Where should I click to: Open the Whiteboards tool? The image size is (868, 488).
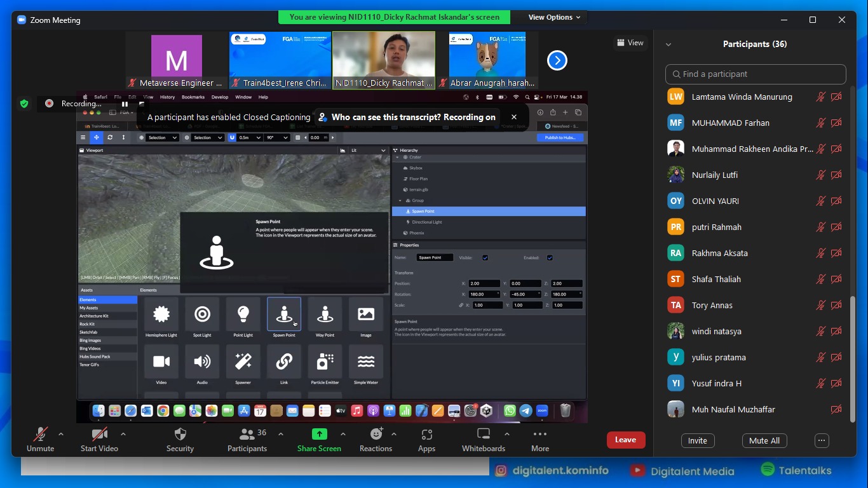point(484,435)
